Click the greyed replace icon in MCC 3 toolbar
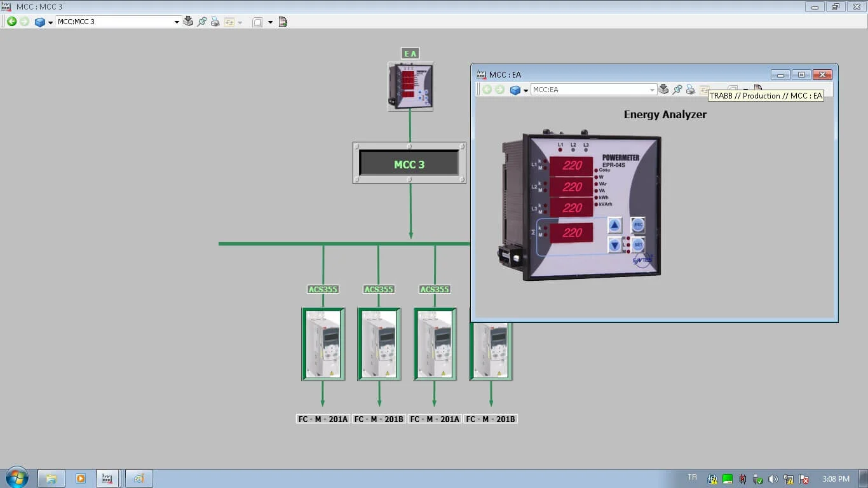Screen dimensions: 868x488 [229, 22]
